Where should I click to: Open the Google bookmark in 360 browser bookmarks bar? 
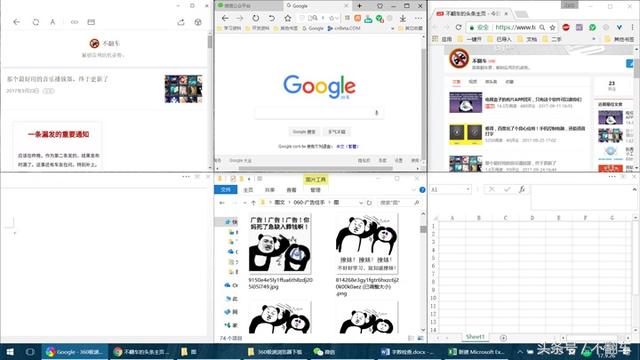tap(313, 28)
